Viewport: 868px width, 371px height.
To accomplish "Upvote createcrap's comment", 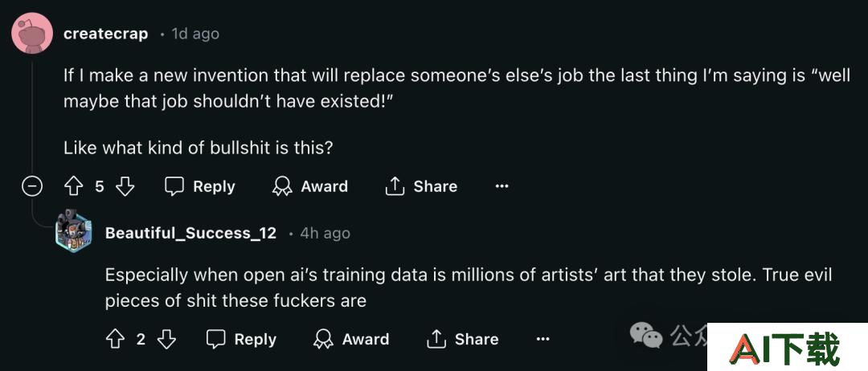I will click(x=73, y=187).
